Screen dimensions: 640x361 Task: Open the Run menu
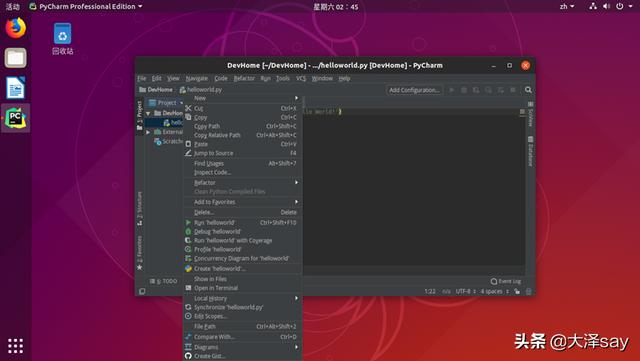point(265,78)
